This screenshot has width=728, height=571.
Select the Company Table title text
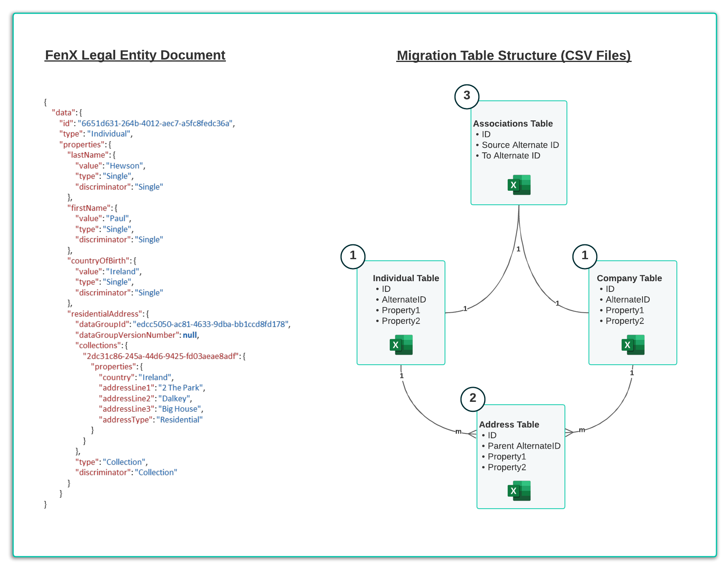tap(629, 278)
